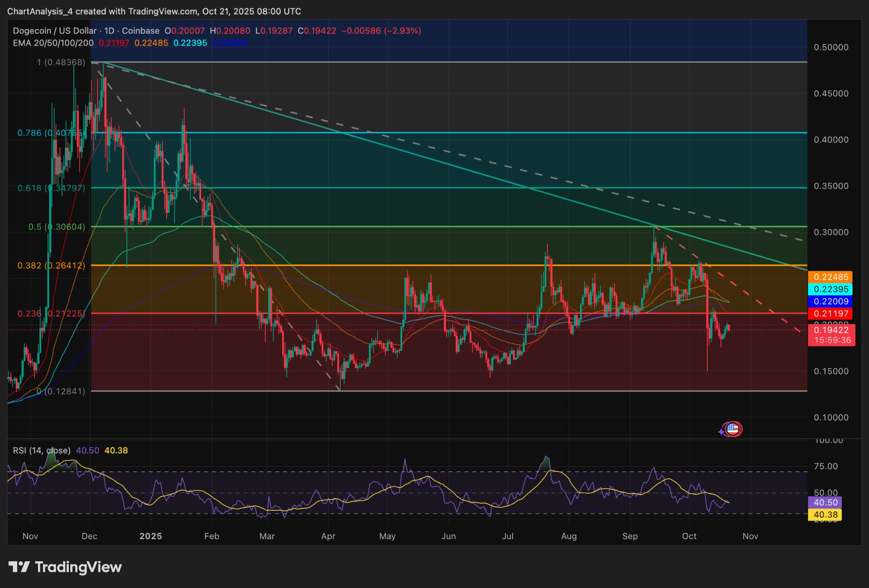Image resolution: width=869 pixels, height=588 pixels.
Task: Click the cyan 0.22395 EMA price label
Action: pos(832,289)
